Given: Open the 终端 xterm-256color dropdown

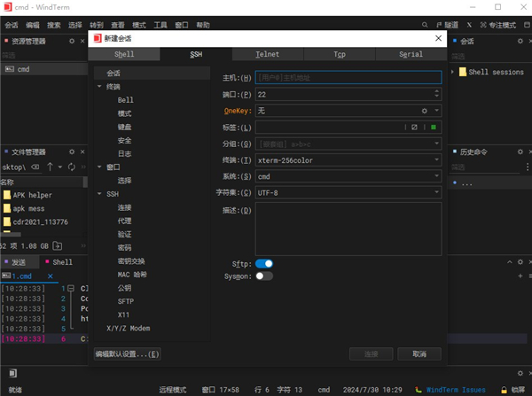Looking at the screenshot, I should (x=348, y=159).
